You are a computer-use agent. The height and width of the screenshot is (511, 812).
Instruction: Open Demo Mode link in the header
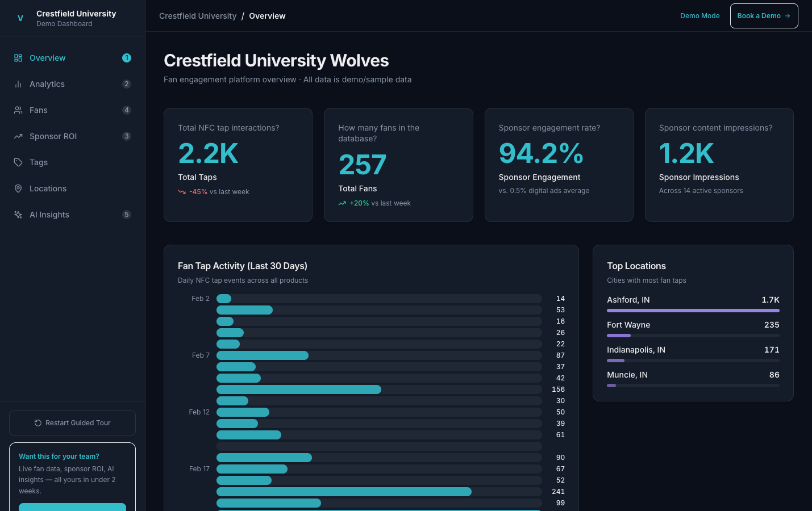(699, 16)
